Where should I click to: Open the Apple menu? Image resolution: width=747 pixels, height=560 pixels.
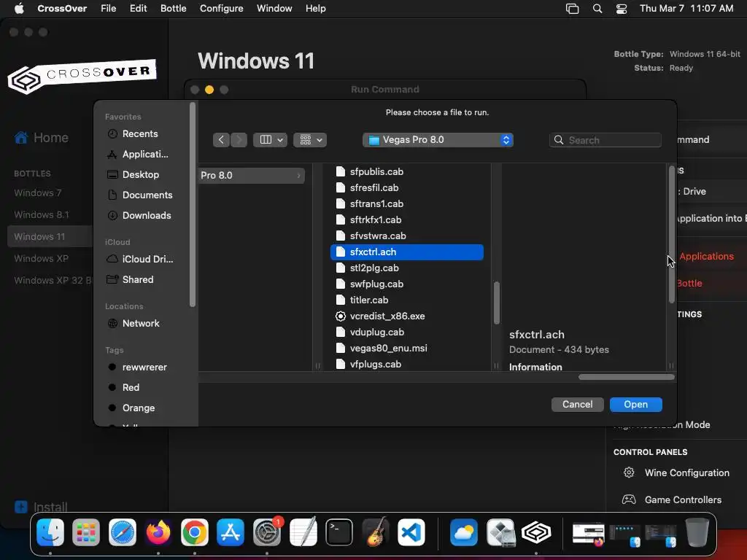point(19,9)
